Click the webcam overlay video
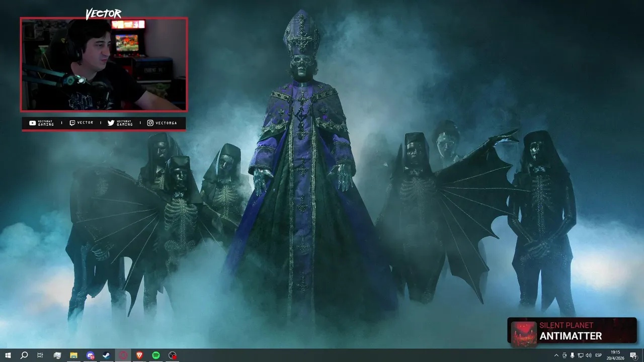The width and height of the screenshot is (644, 362). point(104,64)
